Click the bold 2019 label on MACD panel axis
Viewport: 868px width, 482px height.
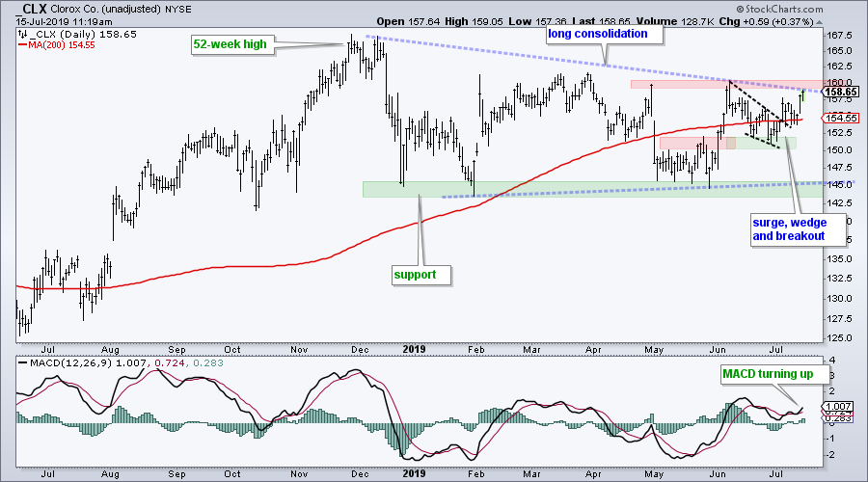click(414, 474)
